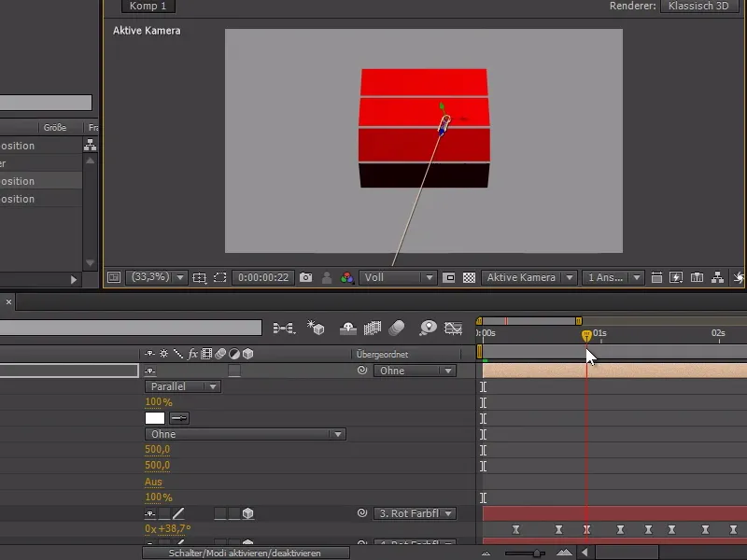Click motion blur column header icon
This screenshot has width=747, height=560.
(x=220, y=354)
